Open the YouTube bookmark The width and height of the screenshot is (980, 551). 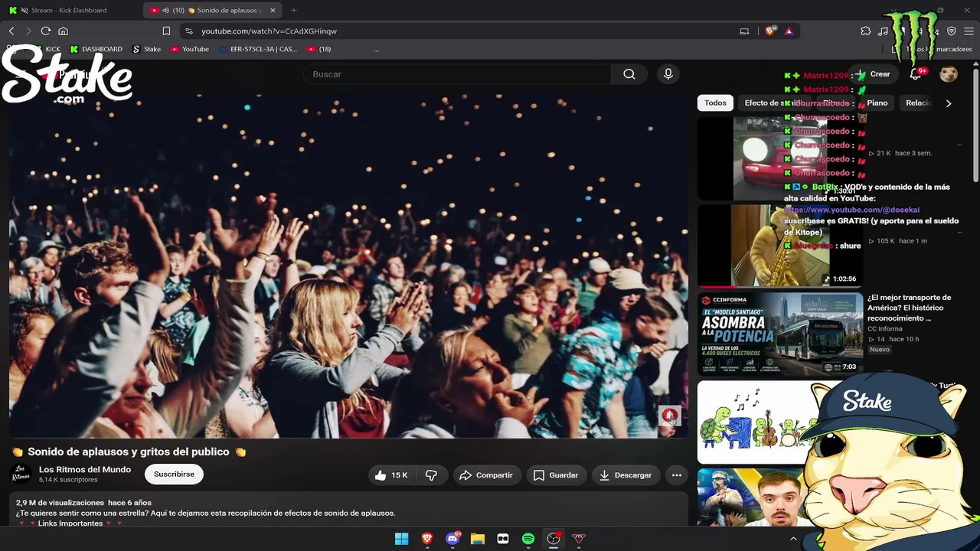pyautogui.click(x=190, y=49)
